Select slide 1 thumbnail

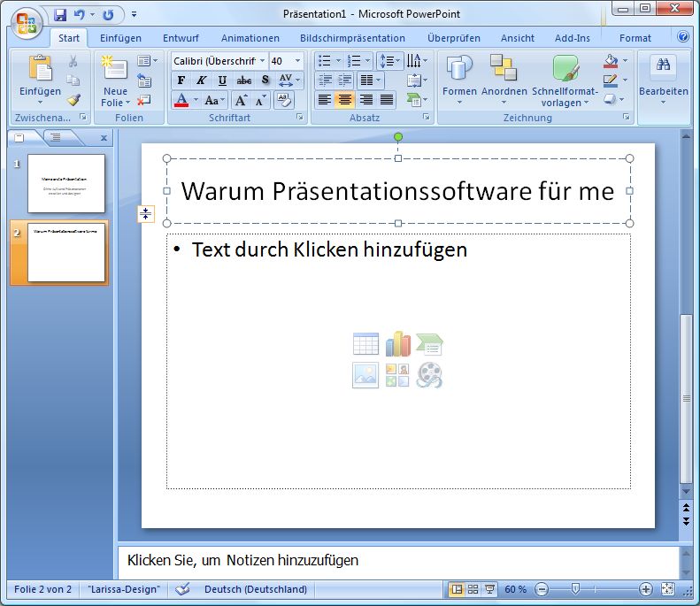66,183
